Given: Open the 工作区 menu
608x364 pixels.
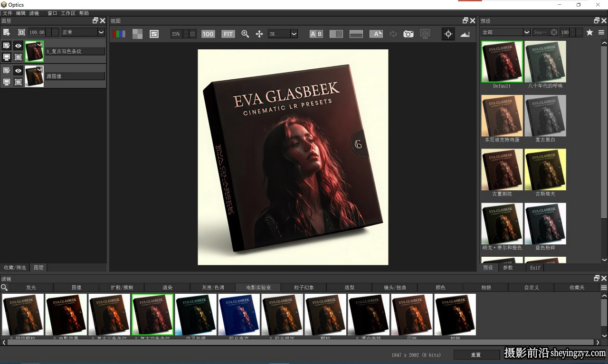Looking at the screenshot, I should [x=68, y=13].
